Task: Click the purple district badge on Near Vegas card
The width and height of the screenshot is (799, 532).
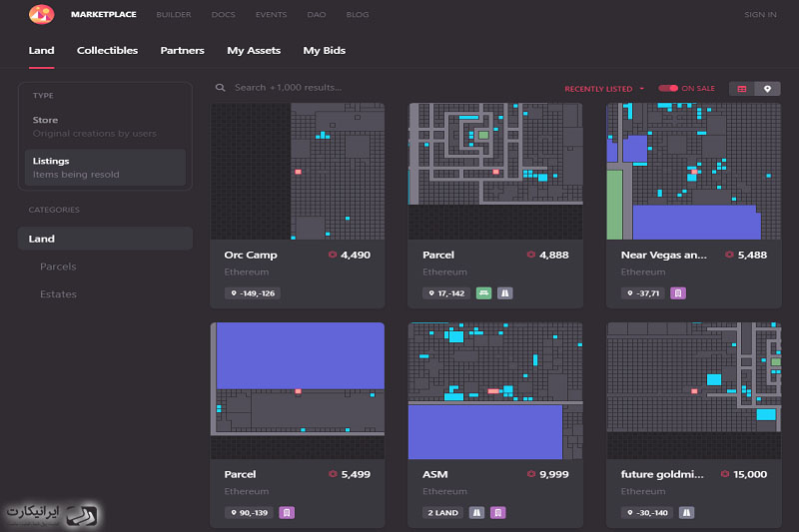Action: (x=678, y=293)
